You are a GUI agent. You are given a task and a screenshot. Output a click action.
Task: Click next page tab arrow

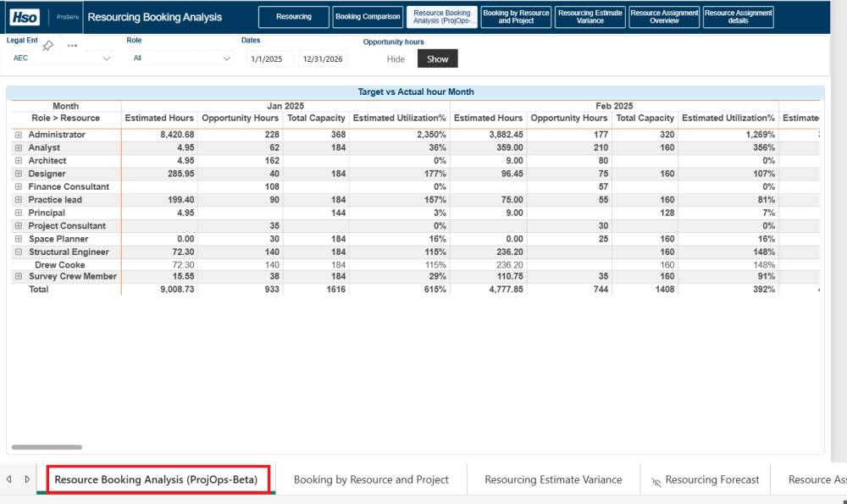coord(27,479)
